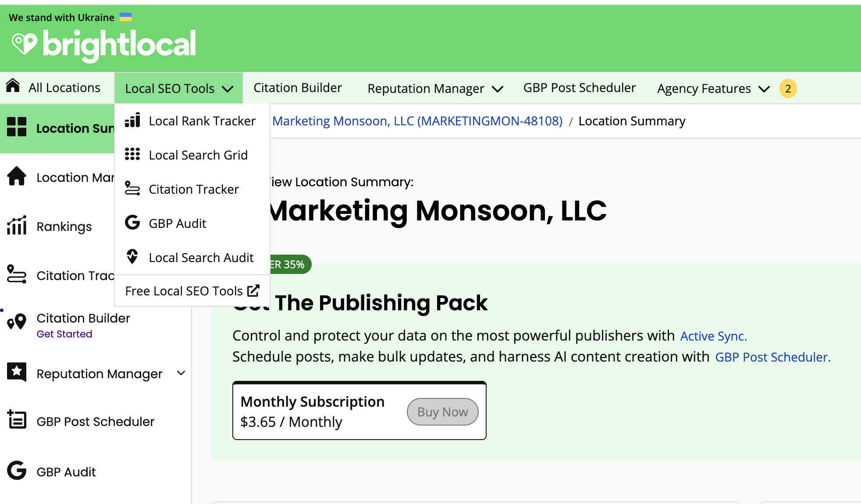Select Local Search Grid from dropdown menu

click(x=192, y=155)
